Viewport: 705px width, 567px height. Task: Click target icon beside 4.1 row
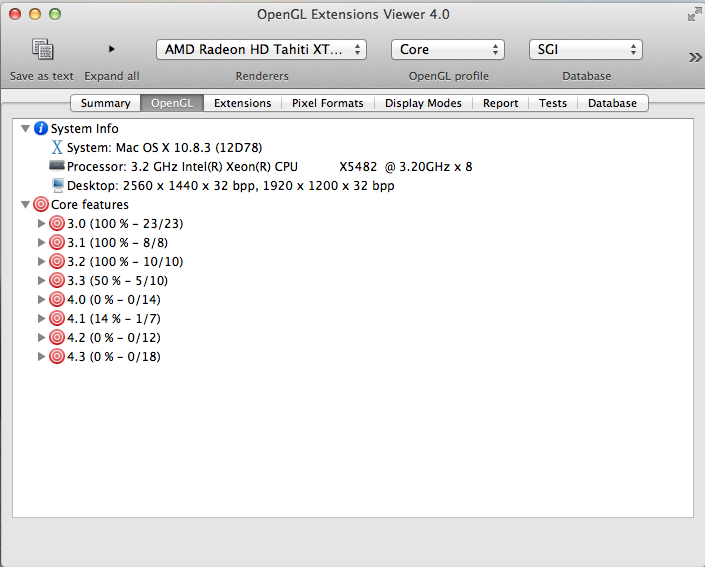tap(57, 318)
